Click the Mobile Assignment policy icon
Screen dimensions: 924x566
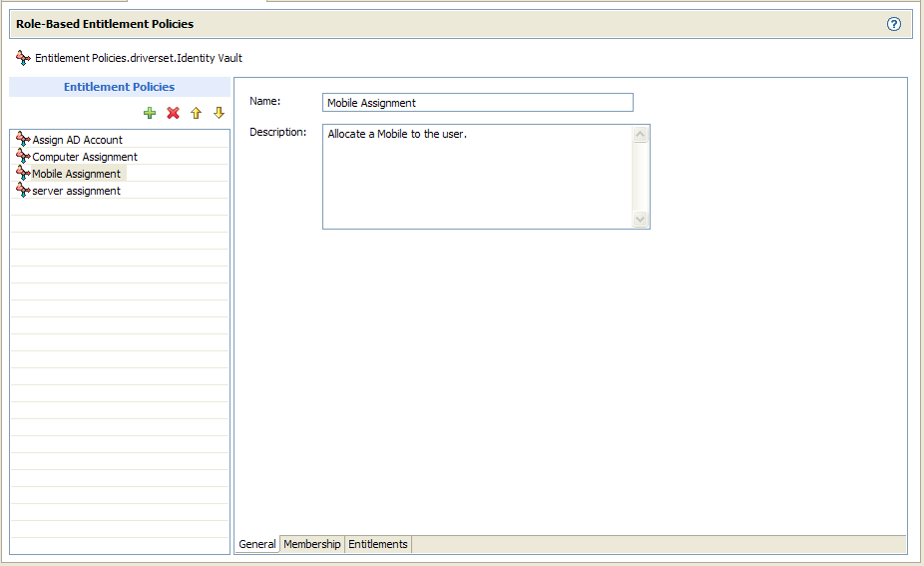[x=23, y=174]
